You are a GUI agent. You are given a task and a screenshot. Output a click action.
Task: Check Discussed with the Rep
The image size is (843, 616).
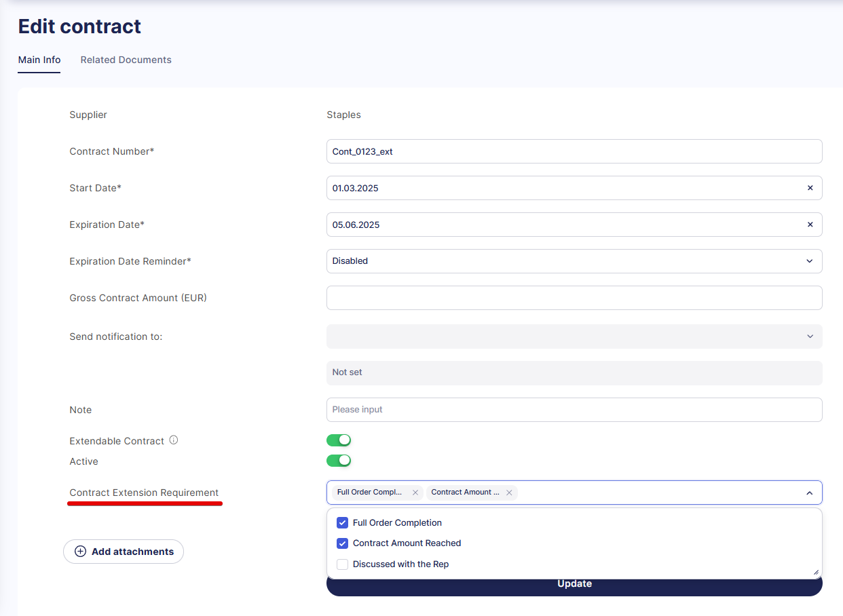pyautogui.click(x=342, y=564)
